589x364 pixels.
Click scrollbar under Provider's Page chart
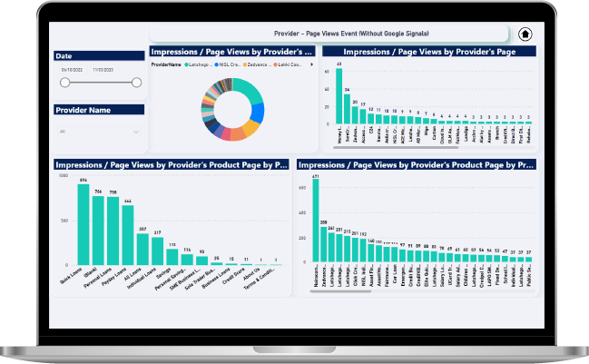click(396, 148)
